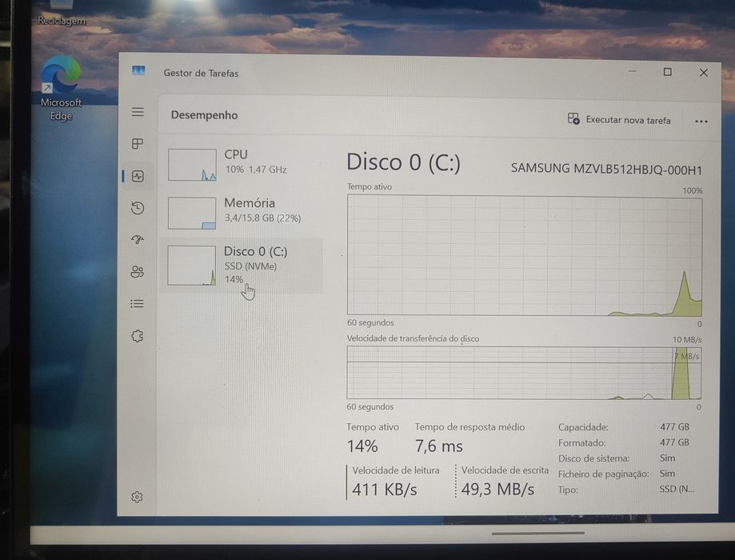This screenshot has width=735, height=560.
Task: Click the Task Manager title bar icon
Action: pyautogui.click(x=138, y=71)
